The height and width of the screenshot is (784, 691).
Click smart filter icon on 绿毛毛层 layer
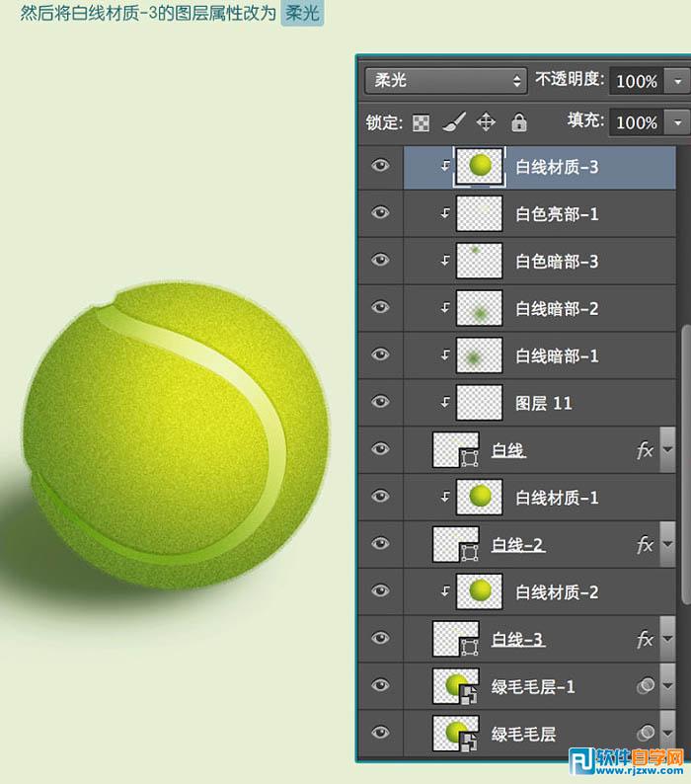[x=646, y=733]
